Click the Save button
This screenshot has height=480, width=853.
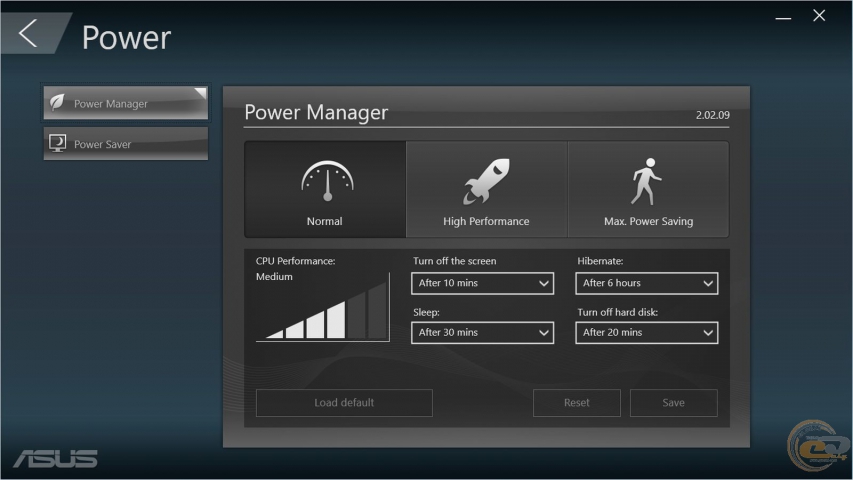673,403
